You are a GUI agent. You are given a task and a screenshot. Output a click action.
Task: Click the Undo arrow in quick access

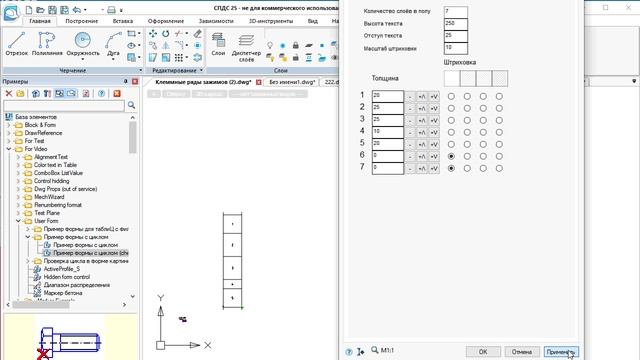77,9
